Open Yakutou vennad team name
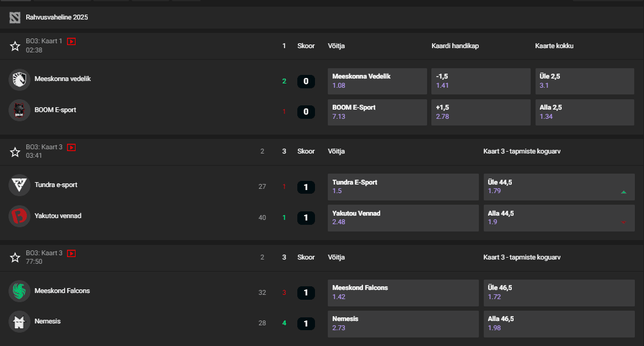644x346 pixels. (x=58, y=216)
